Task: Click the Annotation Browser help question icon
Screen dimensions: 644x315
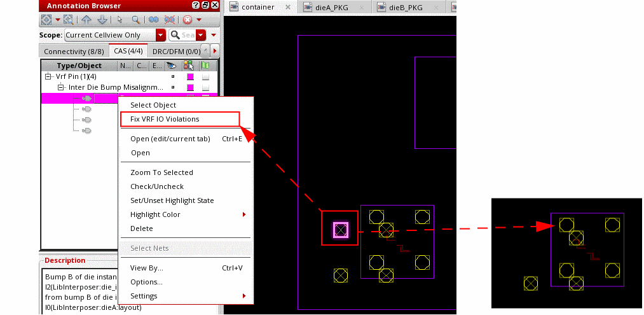Action: [x=196, y=5]
